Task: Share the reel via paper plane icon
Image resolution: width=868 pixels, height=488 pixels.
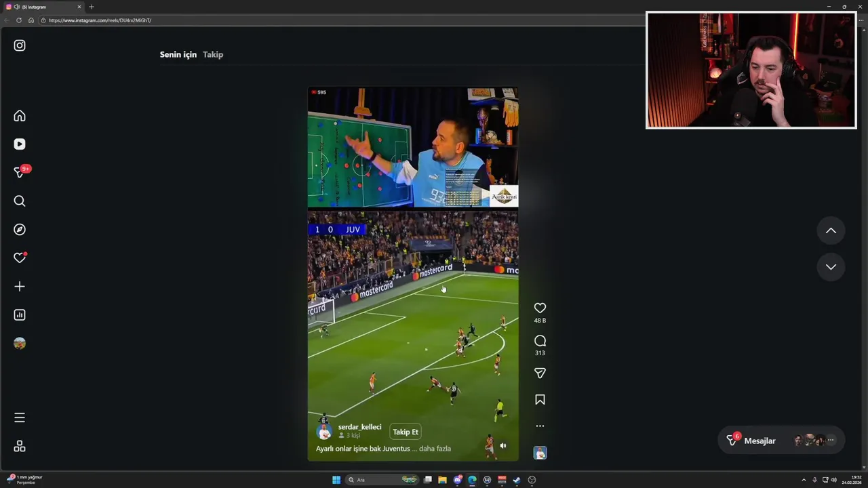Action: click(x=540, y=373)
